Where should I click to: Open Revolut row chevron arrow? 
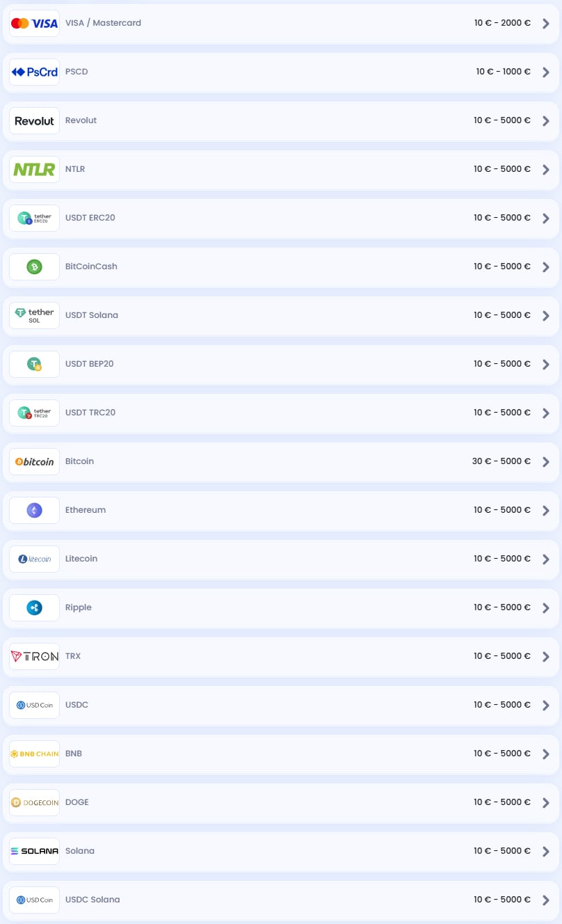(546, 121)
